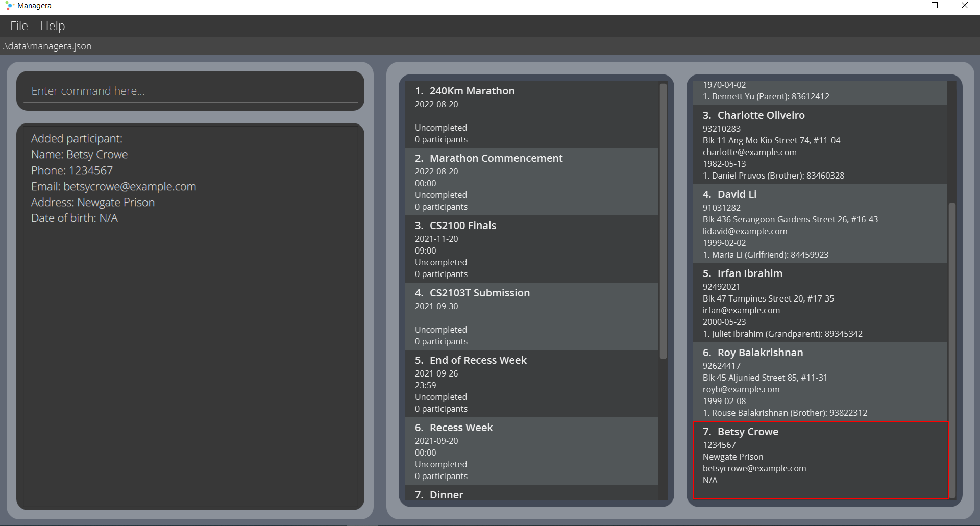Click phone number 91031282

pyautogui.click(x=721, y=208)
